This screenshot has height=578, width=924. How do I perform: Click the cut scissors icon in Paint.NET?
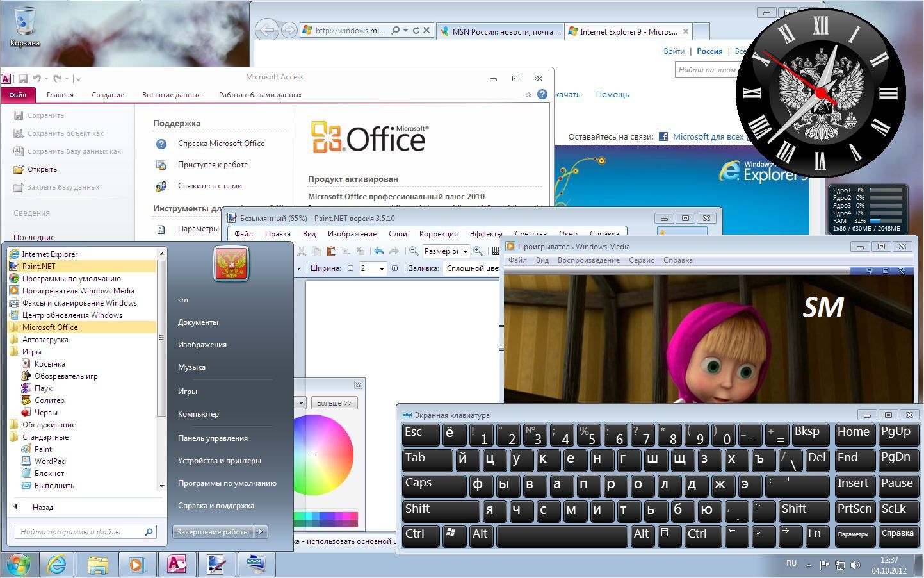[x=302, y=251]
